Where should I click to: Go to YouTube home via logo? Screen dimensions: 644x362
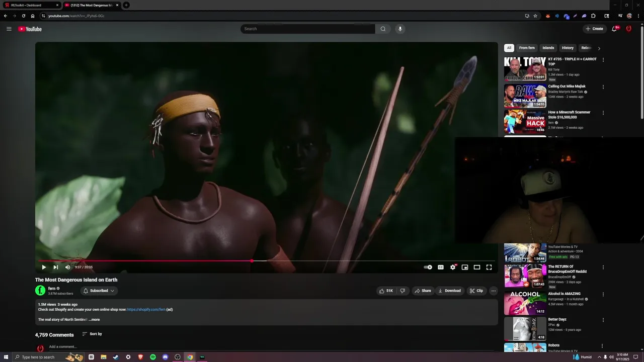click(30, 29)
